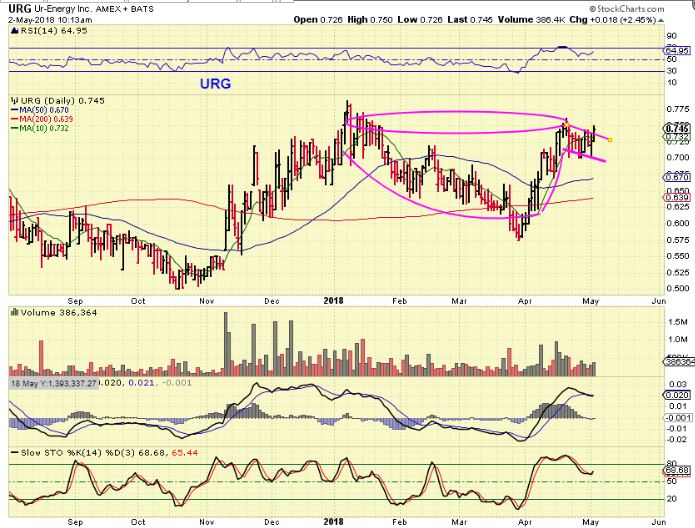Click the bar icon beside Volume label
Screen dimensions: 695x528
point(14,313)
